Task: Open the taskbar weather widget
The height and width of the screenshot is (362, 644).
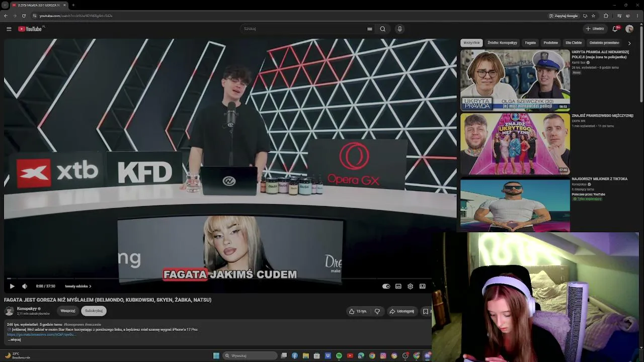Action: point(18,355)
